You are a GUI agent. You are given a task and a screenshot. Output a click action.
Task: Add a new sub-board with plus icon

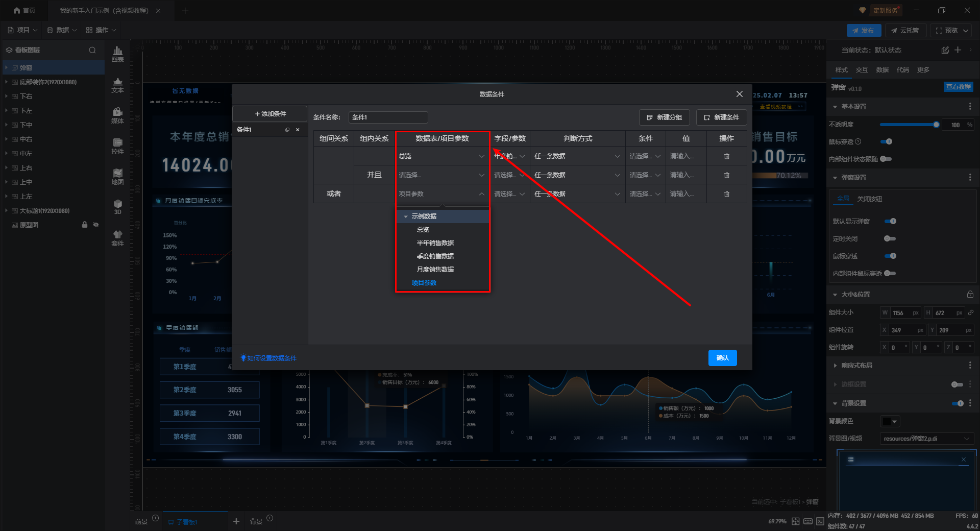[x=236, y=521]
